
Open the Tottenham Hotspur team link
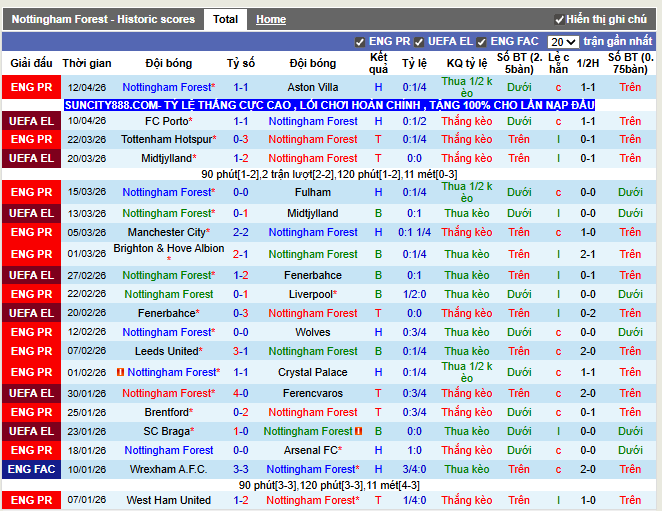(169, 139)
